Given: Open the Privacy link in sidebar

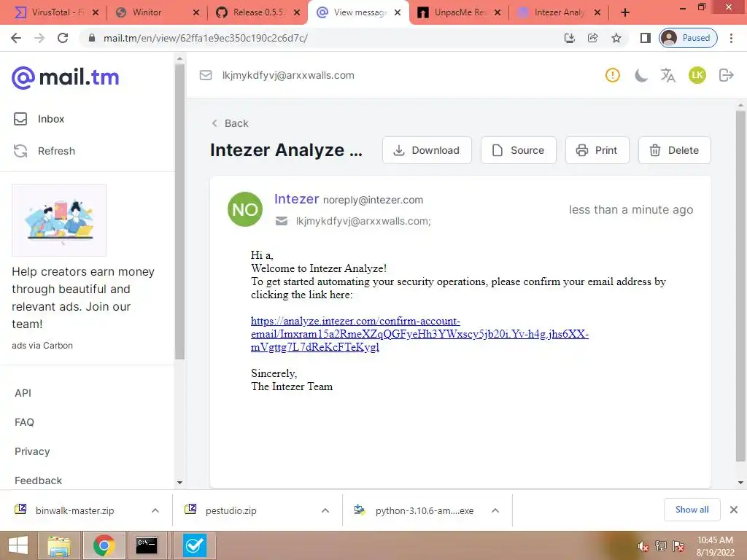Looking at the screenshot, I should 32,451.
